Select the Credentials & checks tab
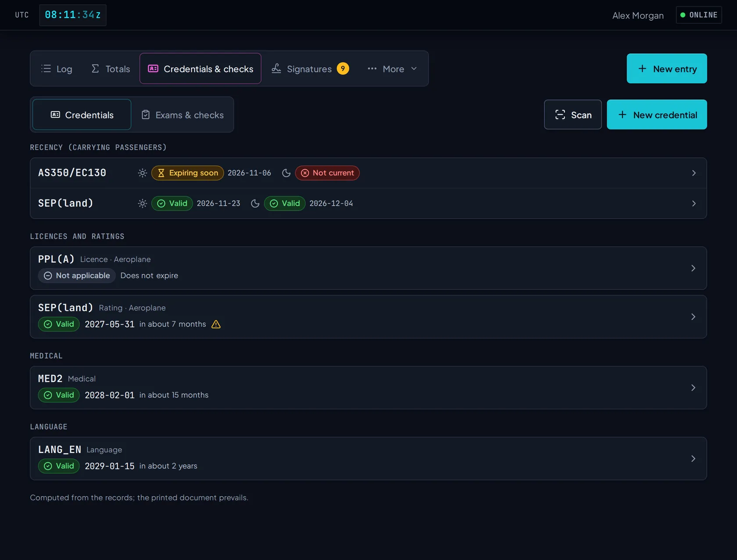Image resolution: width=737 pixels, height=560 pixels. coord(200,68)
